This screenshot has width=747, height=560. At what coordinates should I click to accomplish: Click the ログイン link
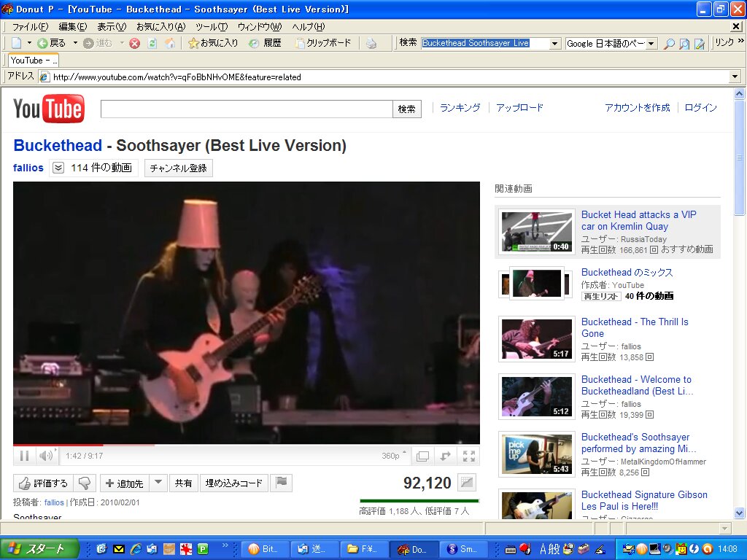click(700, 108)
